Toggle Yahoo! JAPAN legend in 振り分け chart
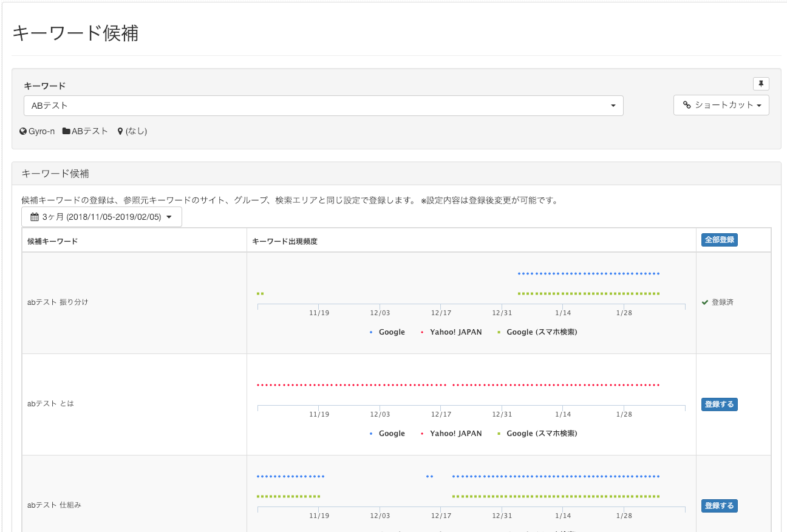787x532 pixels. click(x=451, y=332)
